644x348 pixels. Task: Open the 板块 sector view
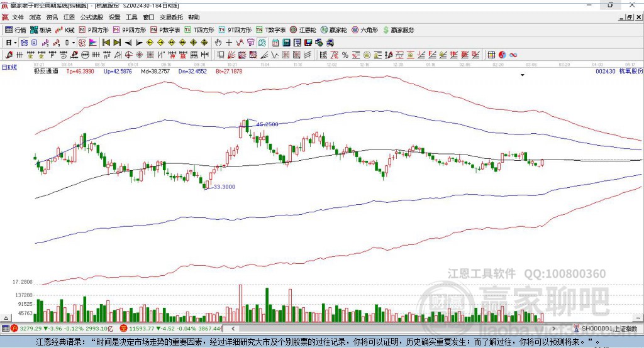click(x=40, y=30)
